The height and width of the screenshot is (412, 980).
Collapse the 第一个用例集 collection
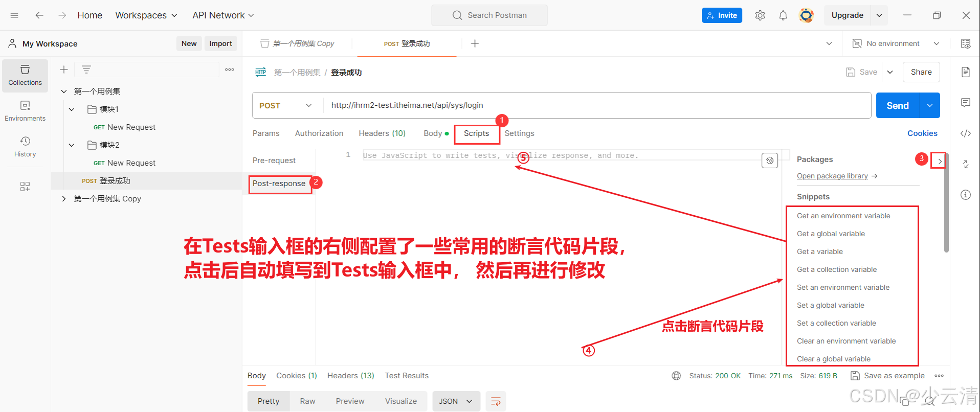(x=64, y=91)
